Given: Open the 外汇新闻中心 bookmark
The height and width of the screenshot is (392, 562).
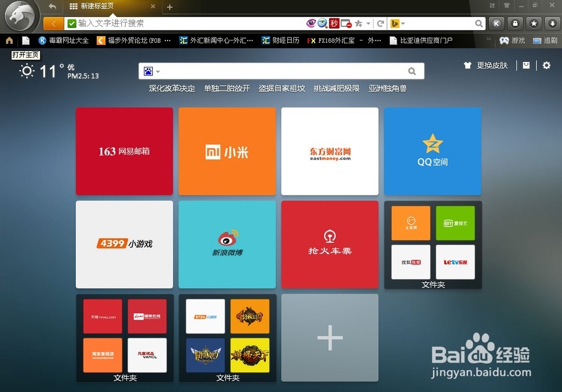Looking at the screenshot, I should click(x=216, y=40).
